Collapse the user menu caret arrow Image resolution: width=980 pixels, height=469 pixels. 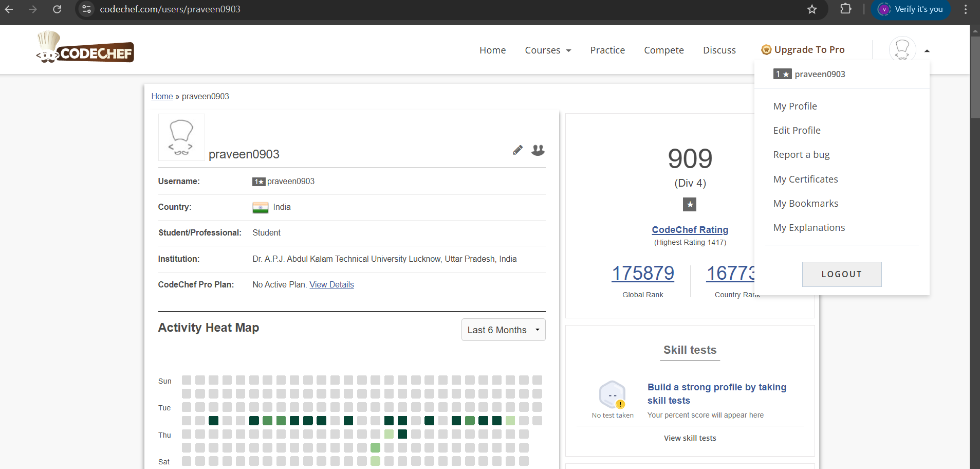[x=927, y=51]
